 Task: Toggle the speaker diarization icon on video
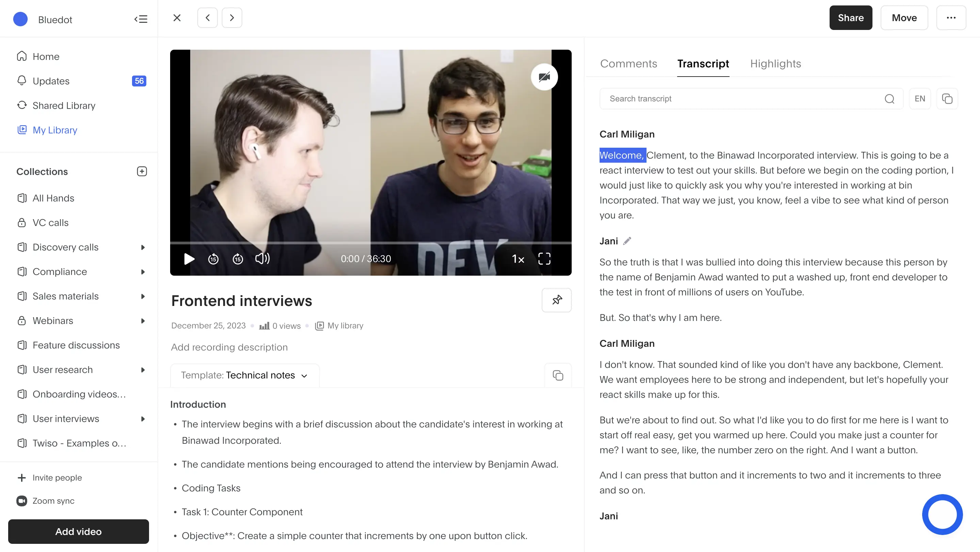coord(544,77)
